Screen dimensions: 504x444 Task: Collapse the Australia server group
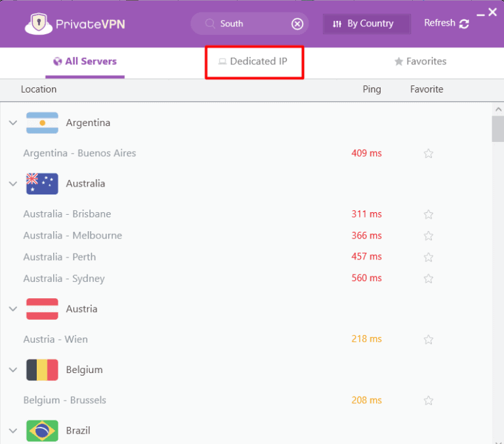coord(13,184)
